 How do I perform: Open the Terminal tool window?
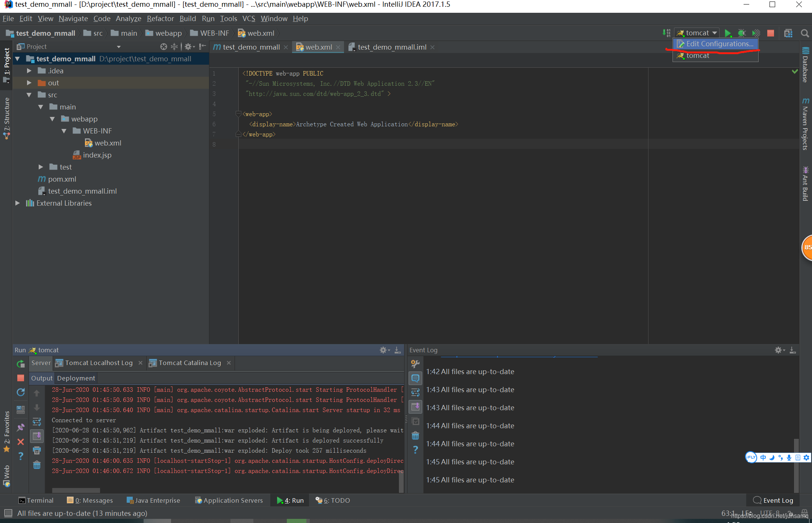36,500
